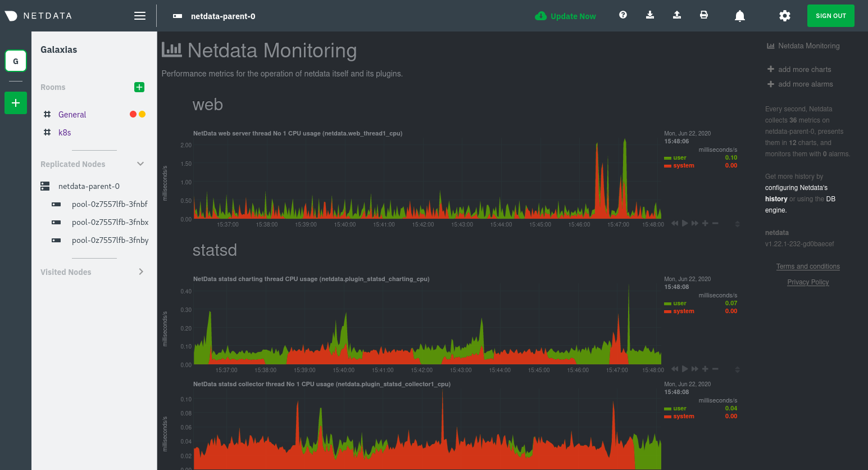
Task: Toggle the hamburger sidebar menu
Action: (140, 16)
